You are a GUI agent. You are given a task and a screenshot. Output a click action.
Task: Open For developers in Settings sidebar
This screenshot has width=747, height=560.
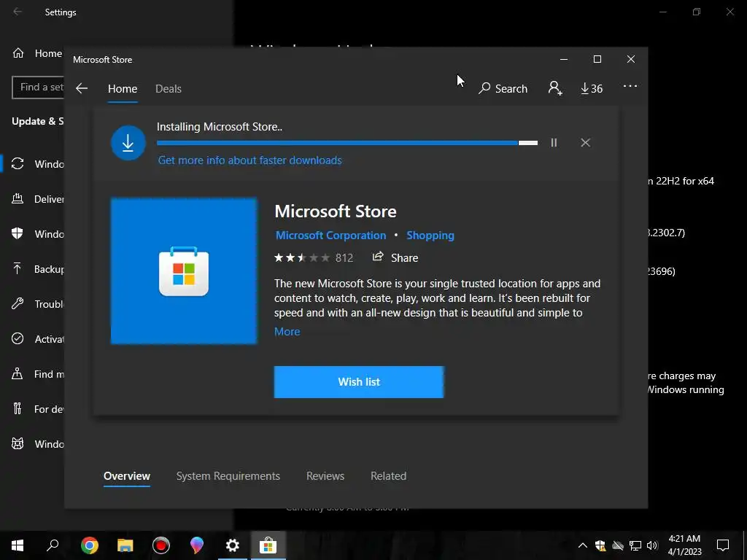click(x=37, y=409)
